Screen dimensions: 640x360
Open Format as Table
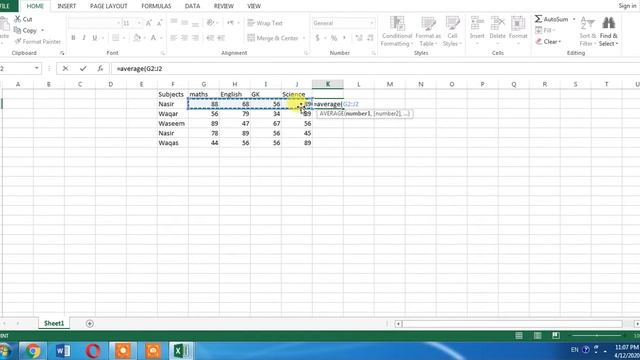point(428,31)
